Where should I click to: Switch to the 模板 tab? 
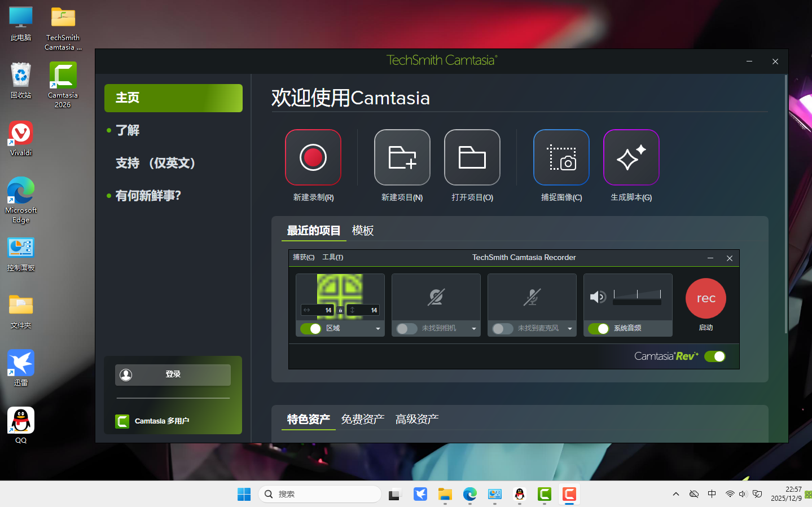point(363,231)
